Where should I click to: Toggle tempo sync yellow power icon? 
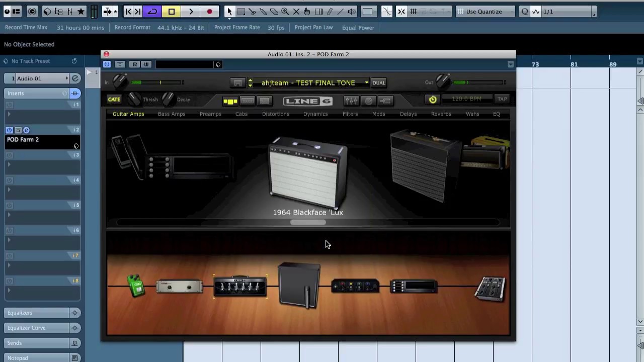(x=433, y=100)
